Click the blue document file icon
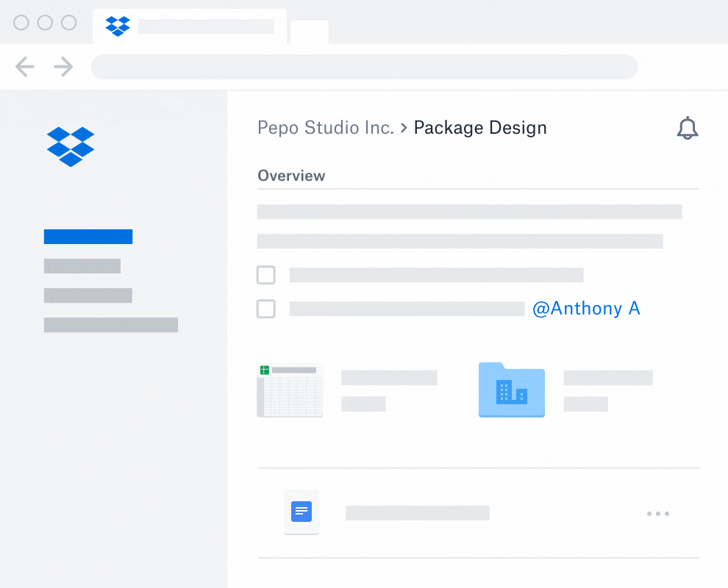 tap(301, 512)
